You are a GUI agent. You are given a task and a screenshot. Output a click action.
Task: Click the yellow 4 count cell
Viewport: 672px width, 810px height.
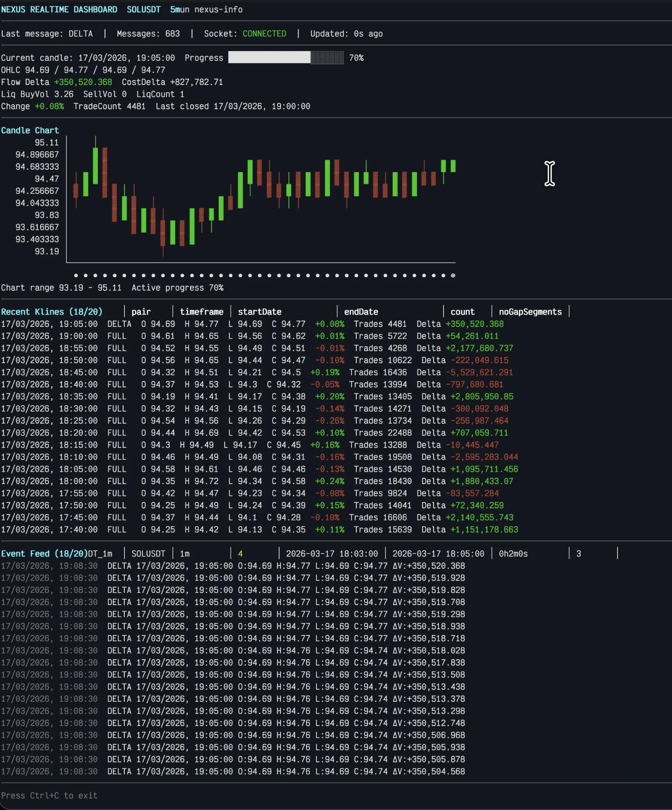click(240, 553)
